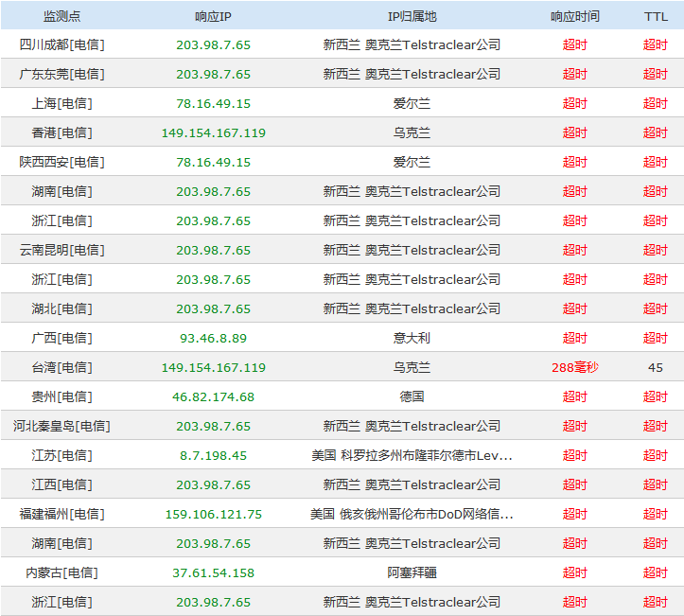Click IP 149.154.167.119 in the 台湾 row
This screenshot has width=684, height=616.
click(x=213, y=367)
